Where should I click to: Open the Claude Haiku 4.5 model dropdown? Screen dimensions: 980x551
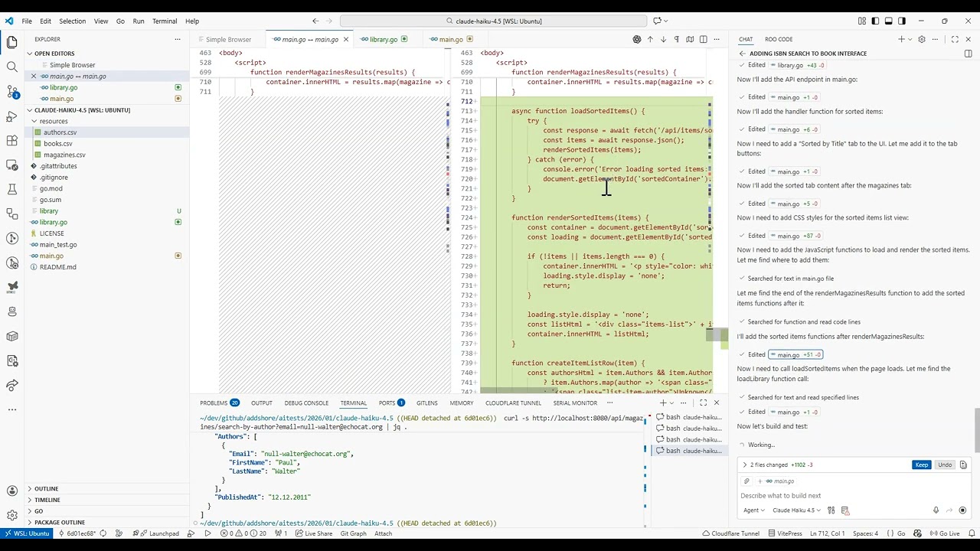click(x=796, y=510)
